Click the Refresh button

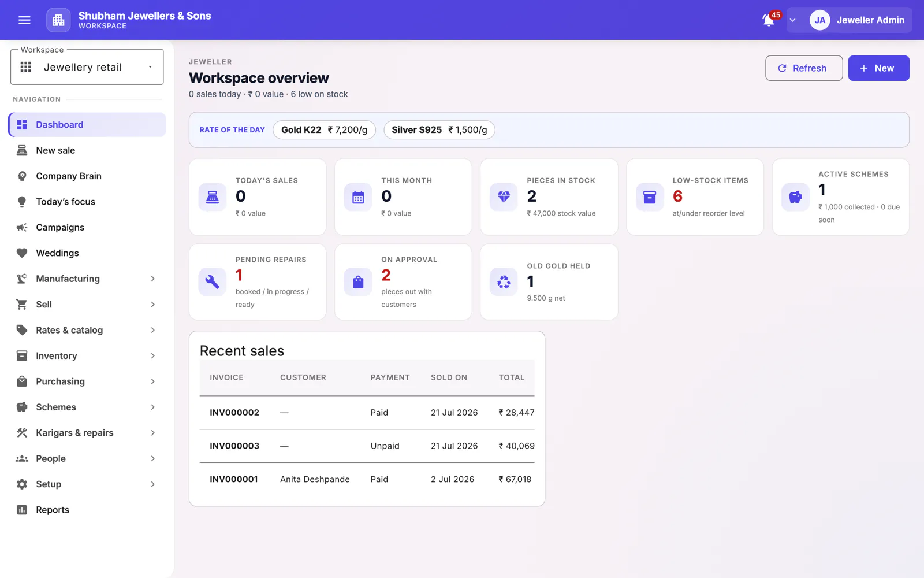pyautogui.click(x=804, y=68)
